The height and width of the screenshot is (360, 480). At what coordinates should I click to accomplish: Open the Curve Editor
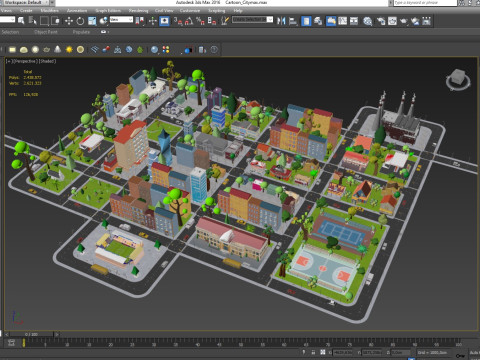(342, 21)
